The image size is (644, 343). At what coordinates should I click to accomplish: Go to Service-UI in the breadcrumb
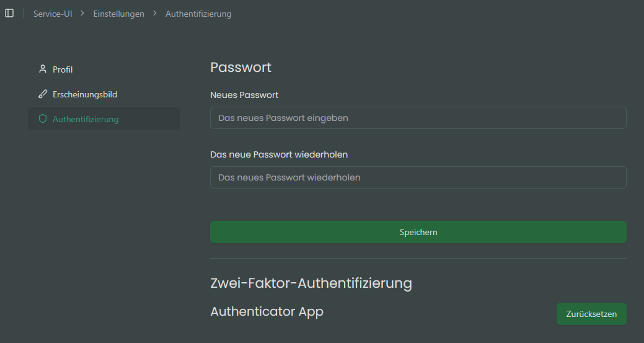click(53, 14)
